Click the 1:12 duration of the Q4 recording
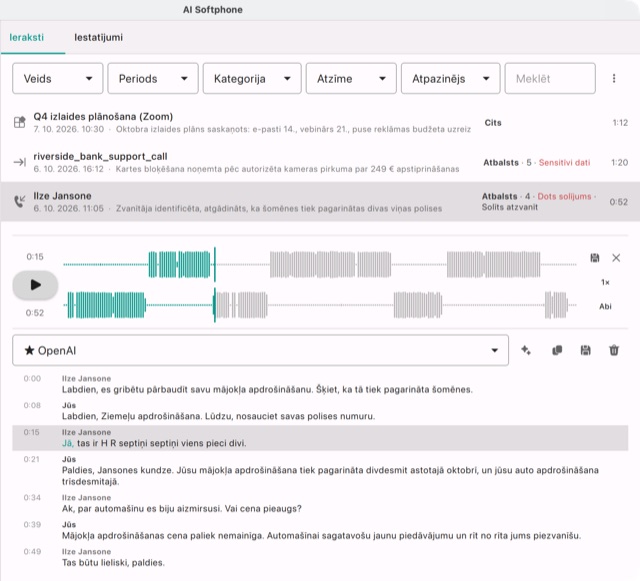 (620, 123)
